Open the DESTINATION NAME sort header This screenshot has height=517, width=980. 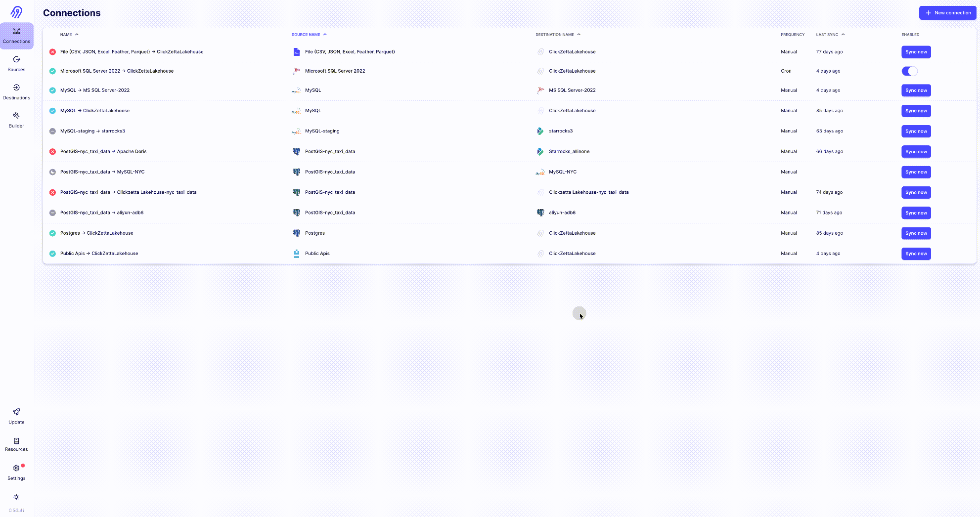click(558, 35)
